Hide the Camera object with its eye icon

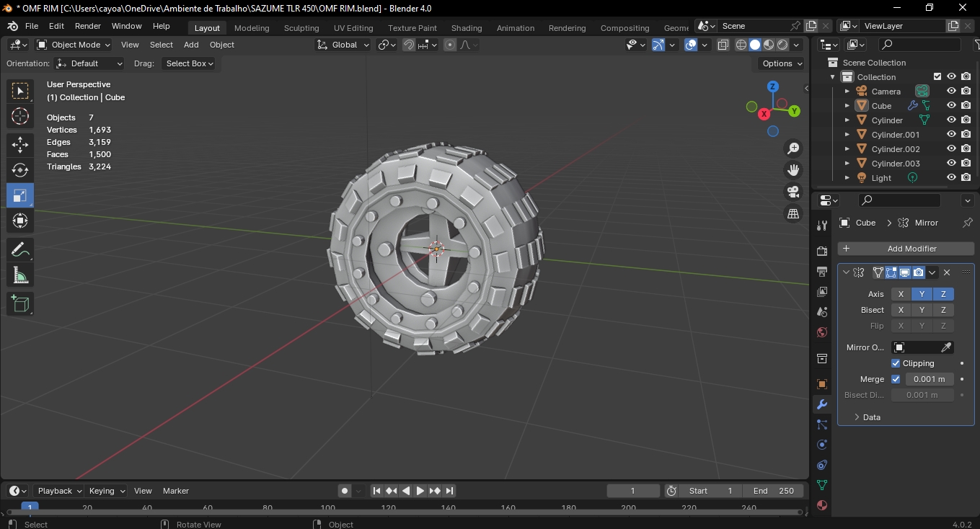pyautogui.click(x=952, y=91)
